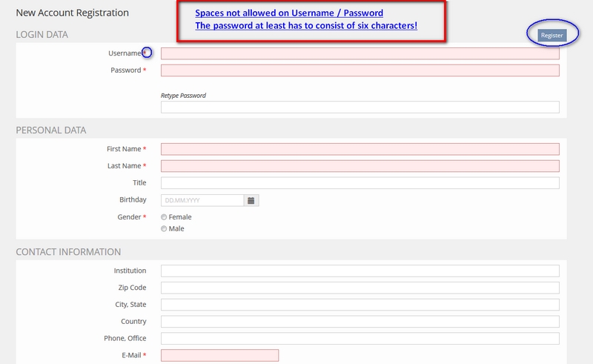Open the Birthday calendar picker icon
Screen dimensions: 593x364
click(x=251, y=200)
